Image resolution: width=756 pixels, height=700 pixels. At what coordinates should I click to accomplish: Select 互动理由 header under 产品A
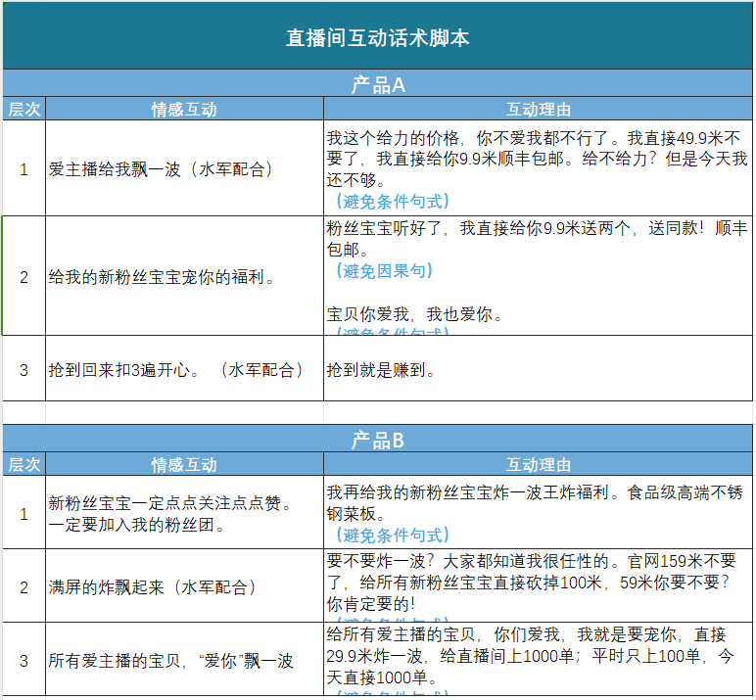coord(538,109)
